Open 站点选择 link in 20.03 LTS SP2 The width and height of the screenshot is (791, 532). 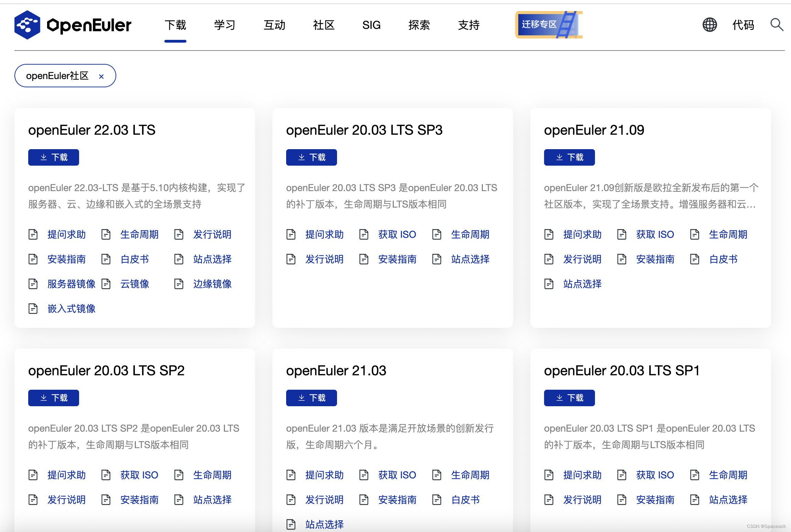point(212,500)
